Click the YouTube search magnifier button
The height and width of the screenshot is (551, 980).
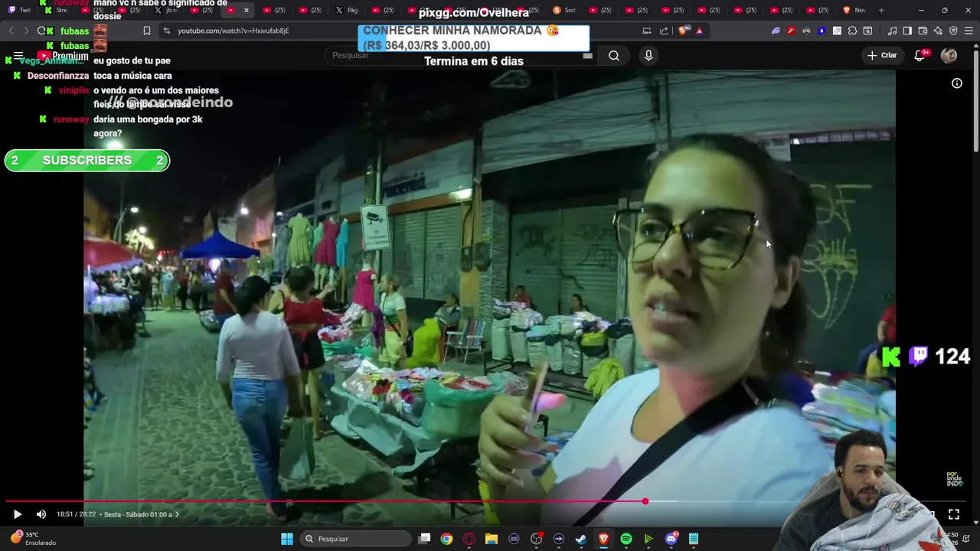pyautogui.click(x=614, y=55)
